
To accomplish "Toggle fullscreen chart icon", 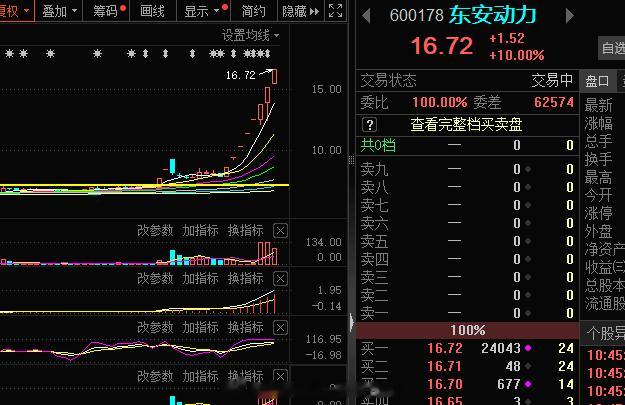I will (335, 11).
